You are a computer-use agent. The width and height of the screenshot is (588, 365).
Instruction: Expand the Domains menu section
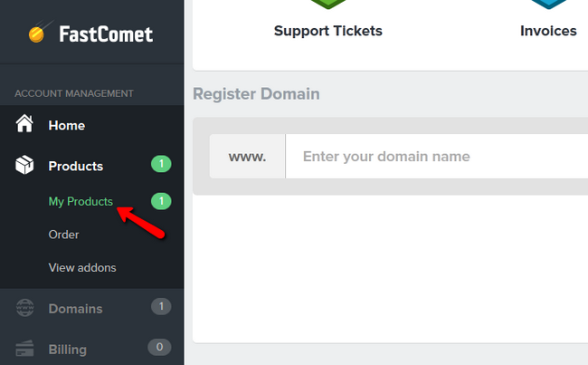(x=92, y=308)
